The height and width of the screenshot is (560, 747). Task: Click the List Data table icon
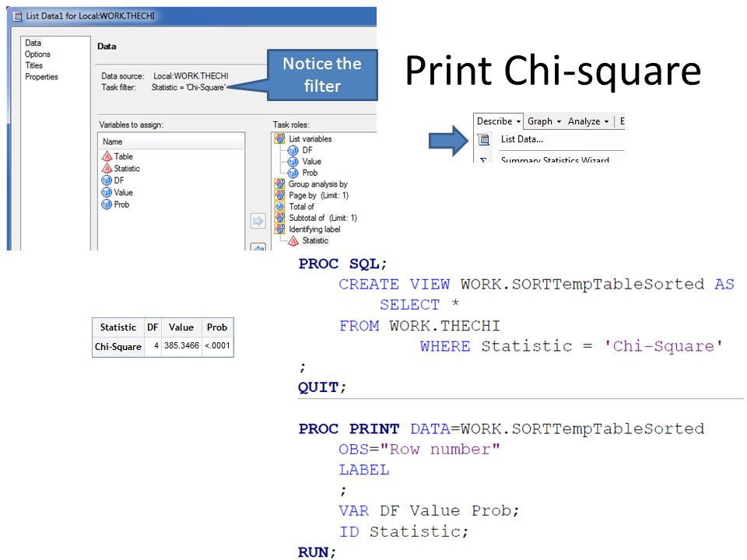coord(484,139)
